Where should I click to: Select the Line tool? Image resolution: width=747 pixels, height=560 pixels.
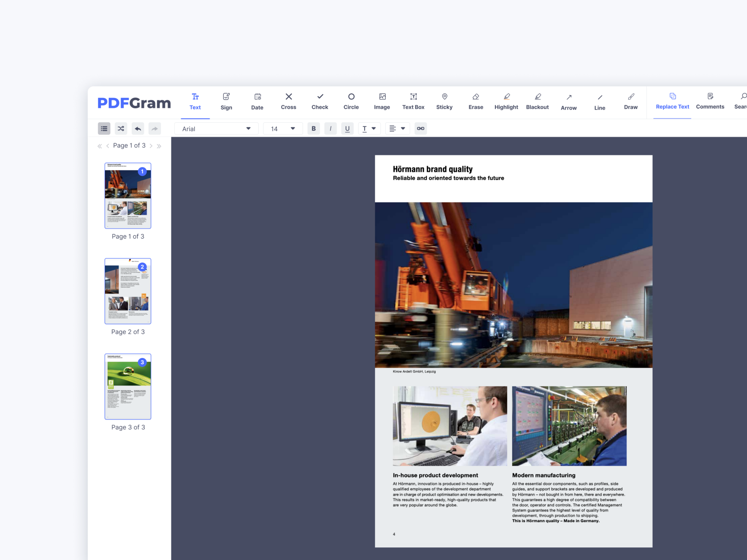(x=600, y=101)
